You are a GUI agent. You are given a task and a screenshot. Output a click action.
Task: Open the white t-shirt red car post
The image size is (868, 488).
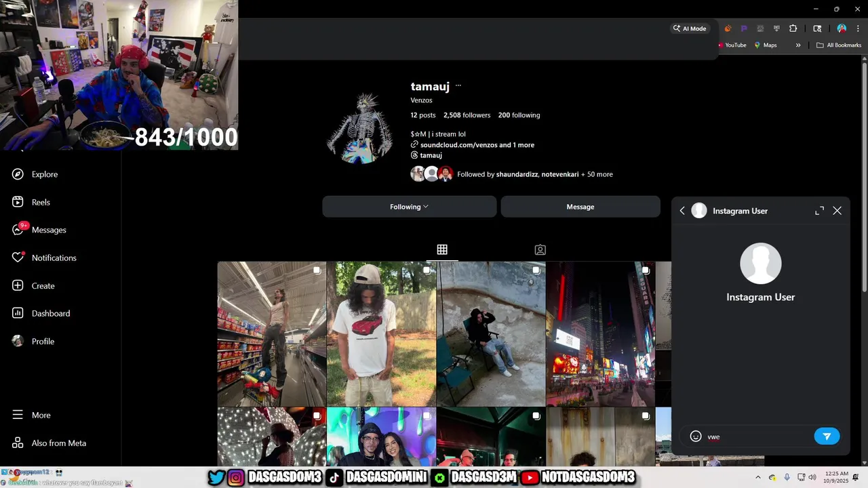click(x=381, y=333)
